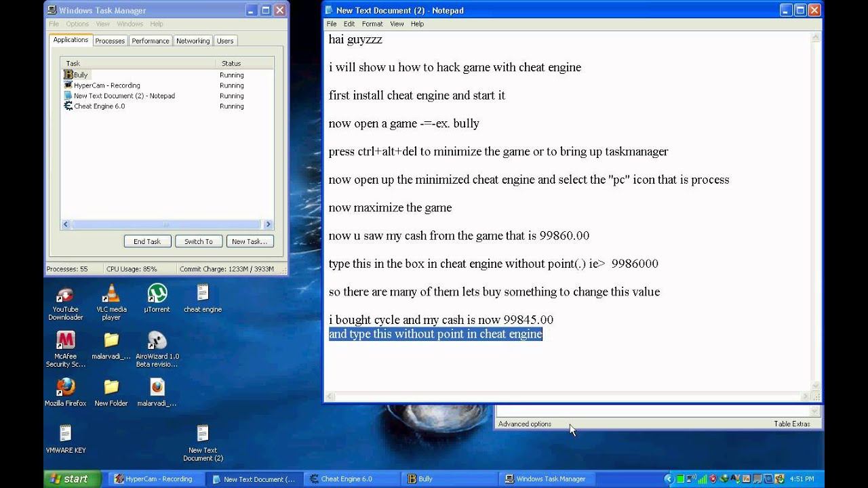
Task: Click the "CPU Usage: 85%" status bar entry
Action: coord(132,269)
